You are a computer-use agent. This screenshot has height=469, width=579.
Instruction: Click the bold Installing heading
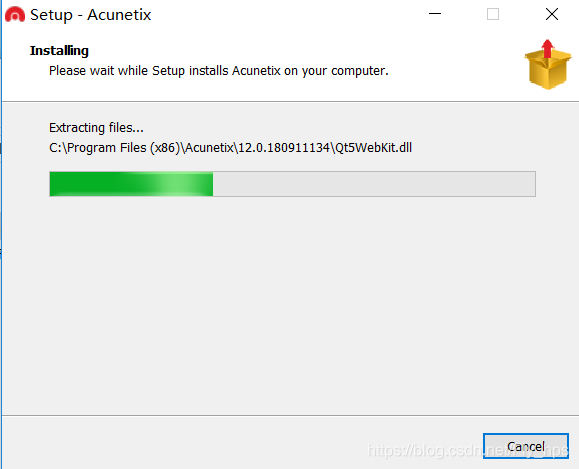[59, 51]
